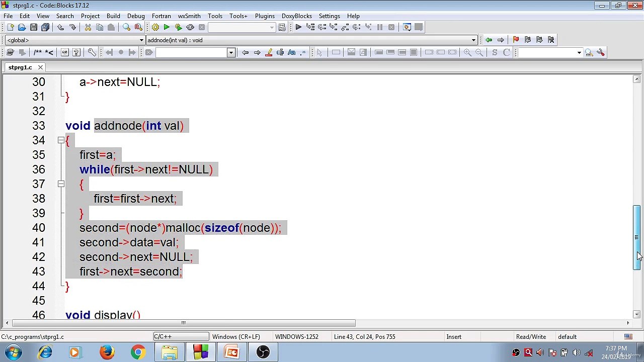Click the vertical scrollbar thumb
Screen dimensions: 644x362
tap(636, 238)
